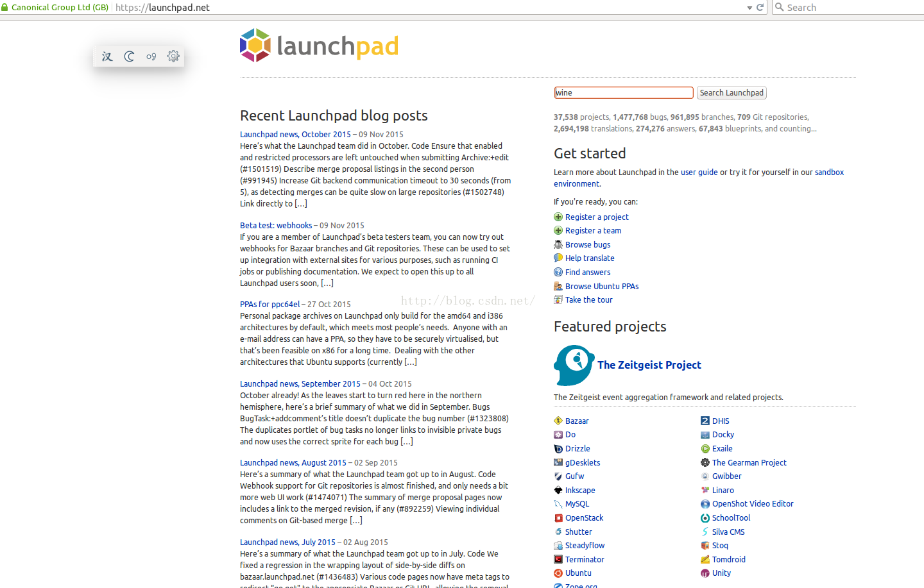
Task: Open The Zeitgeist Project heading link
Action: (x=649, y=365)
